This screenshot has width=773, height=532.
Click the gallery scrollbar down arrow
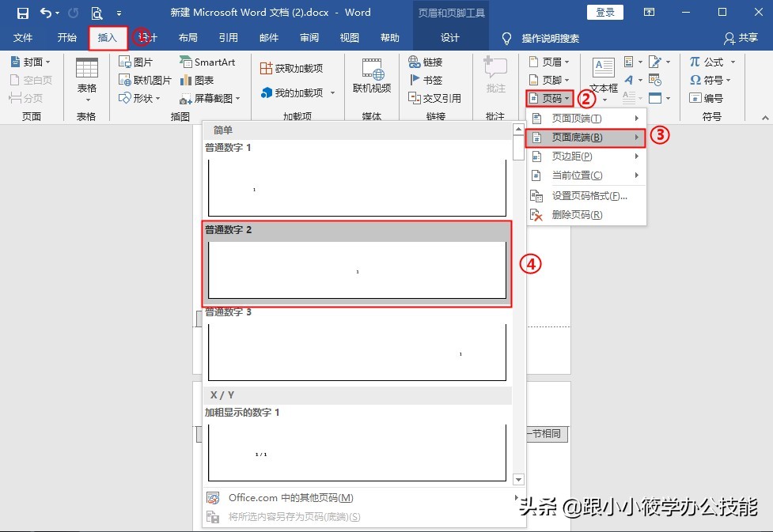518,479
